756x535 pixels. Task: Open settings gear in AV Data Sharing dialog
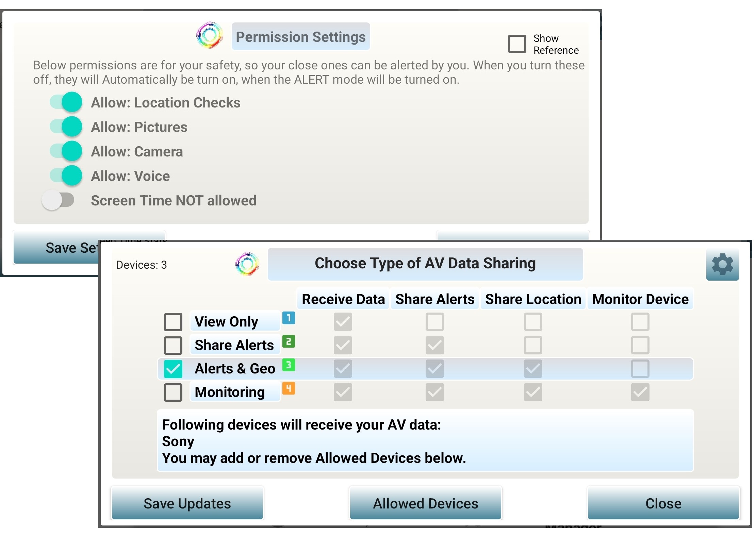tap(722, 265)
